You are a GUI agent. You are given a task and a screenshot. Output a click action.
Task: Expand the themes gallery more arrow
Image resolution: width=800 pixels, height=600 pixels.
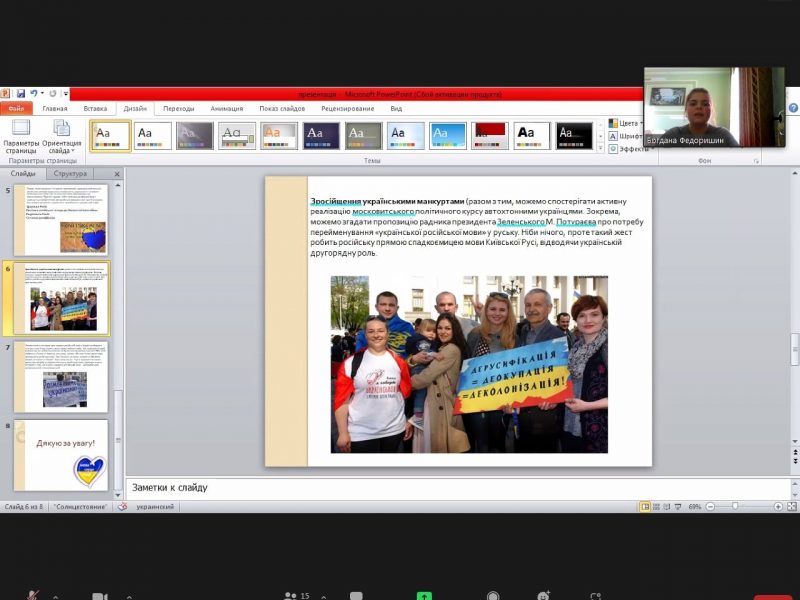[x=601, y=147]
